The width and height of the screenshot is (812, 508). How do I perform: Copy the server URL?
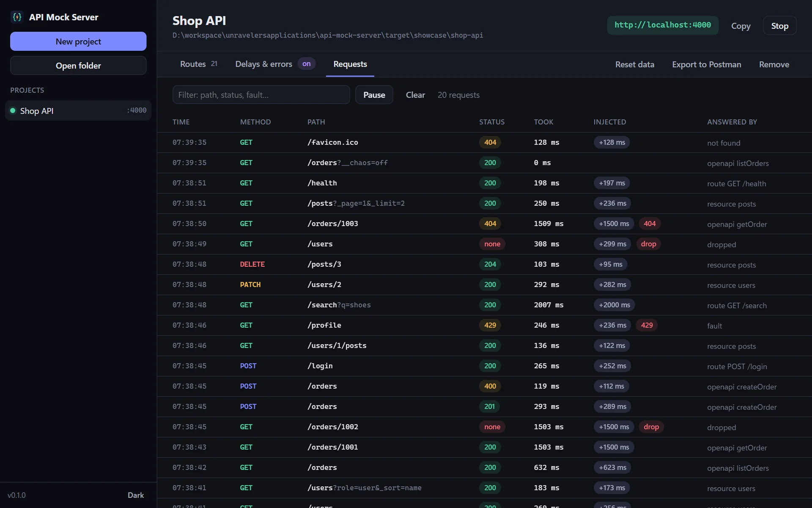[741, 26]
